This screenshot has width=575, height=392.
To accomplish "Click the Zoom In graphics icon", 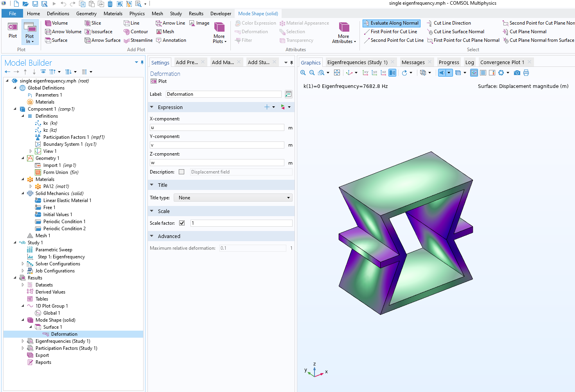I will tap(303, 73).
